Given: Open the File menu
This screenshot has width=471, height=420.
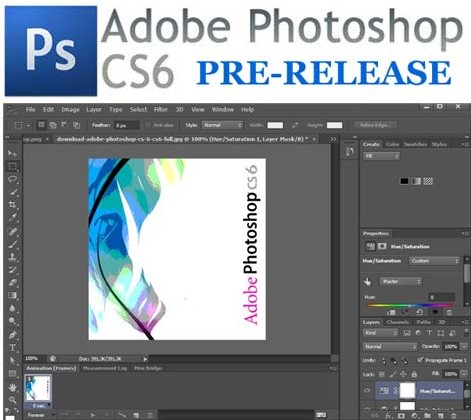Looking at the screenshot, I should point(31,109).
